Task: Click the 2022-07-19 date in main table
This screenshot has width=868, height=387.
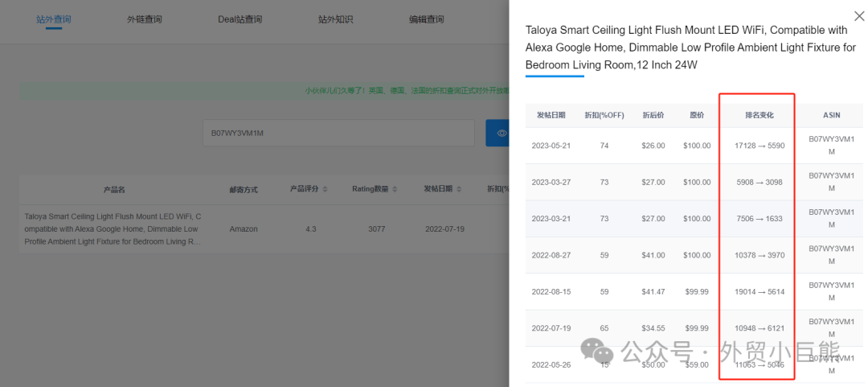Action: (444, 229)
